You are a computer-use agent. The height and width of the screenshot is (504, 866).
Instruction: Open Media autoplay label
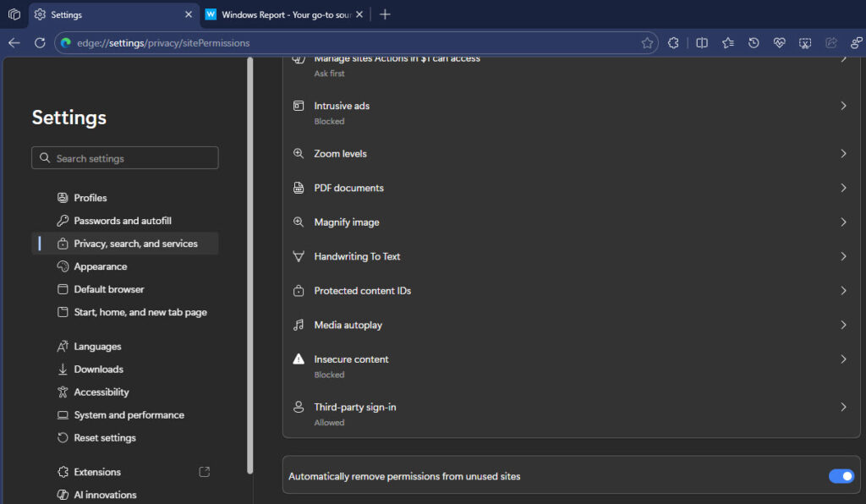348,325
